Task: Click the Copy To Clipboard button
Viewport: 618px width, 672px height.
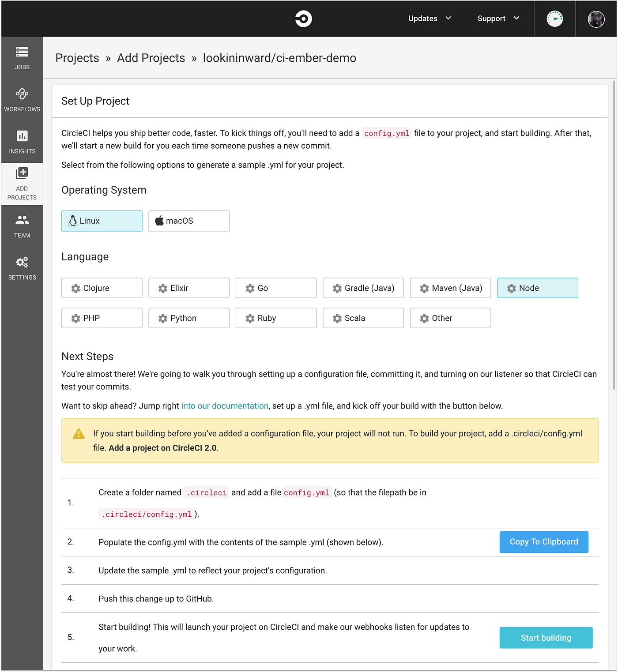Action: click(x=543, y=542)
